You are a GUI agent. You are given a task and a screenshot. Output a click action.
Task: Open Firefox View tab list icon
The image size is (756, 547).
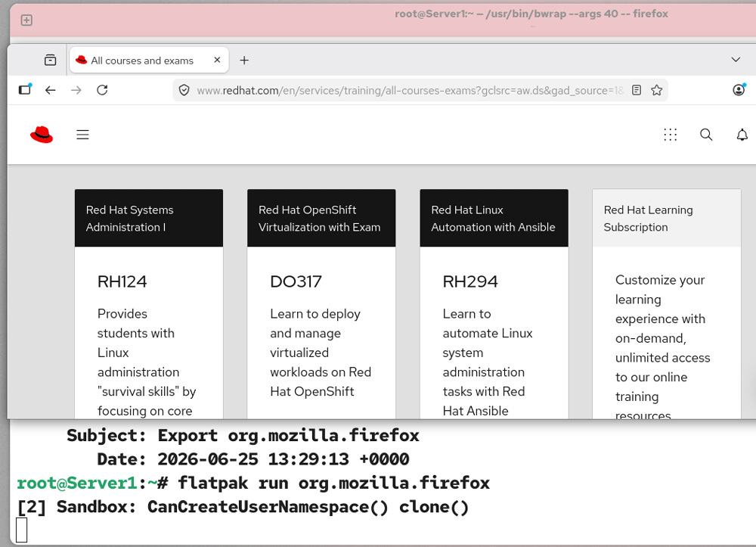50,61
